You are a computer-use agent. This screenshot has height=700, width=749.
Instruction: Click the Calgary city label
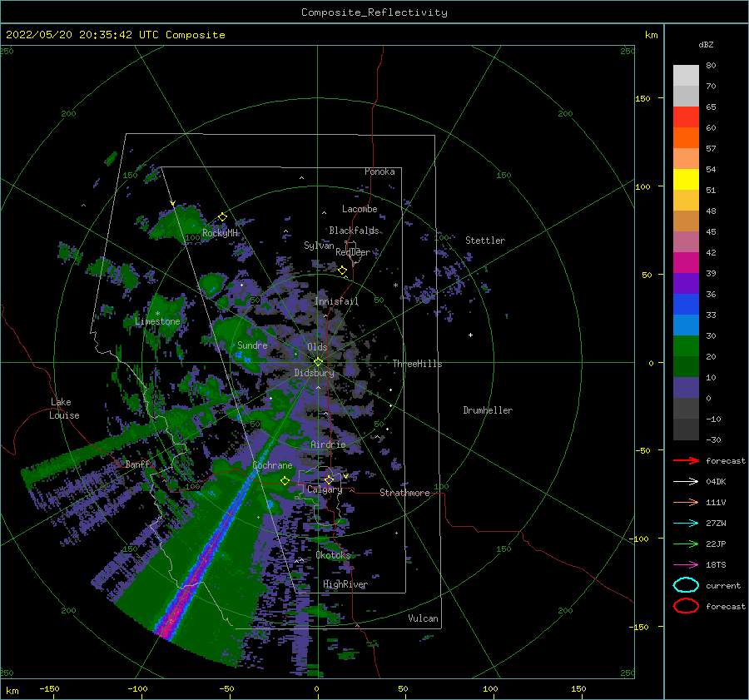coord(325,489)
